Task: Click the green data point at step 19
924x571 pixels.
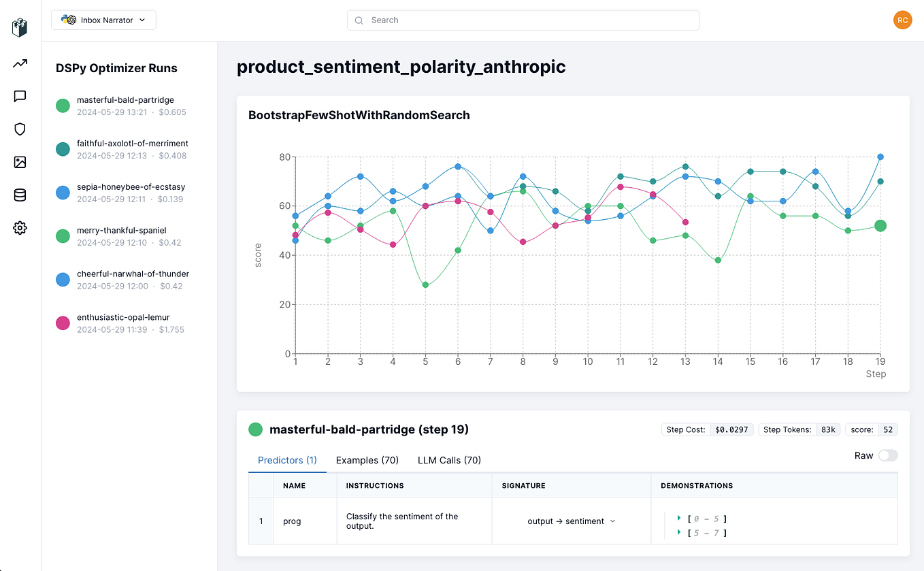Action: point(880,226)
